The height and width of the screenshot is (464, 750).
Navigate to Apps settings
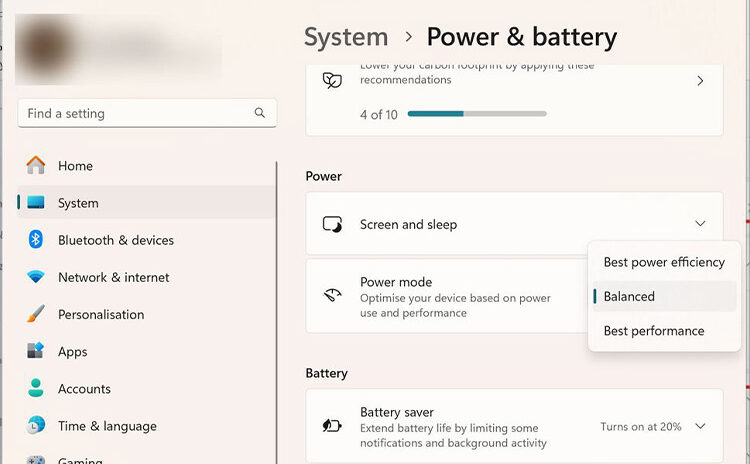click(146, 352)
